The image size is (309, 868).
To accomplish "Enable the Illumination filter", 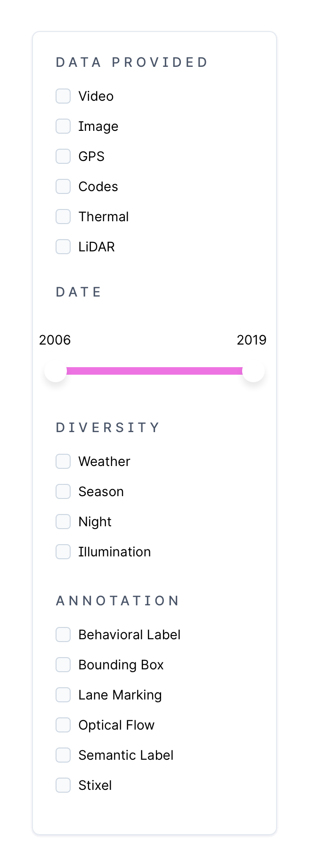I will pyautogui.click(x=63, y=552).
